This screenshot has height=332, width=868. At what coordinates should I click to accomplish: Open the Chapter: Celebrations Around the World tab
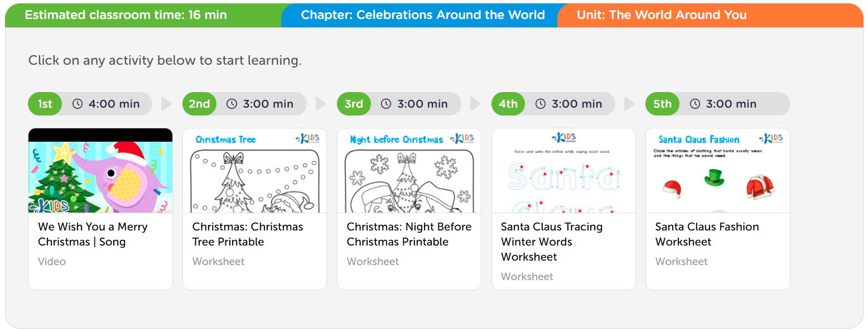(422, 15)
